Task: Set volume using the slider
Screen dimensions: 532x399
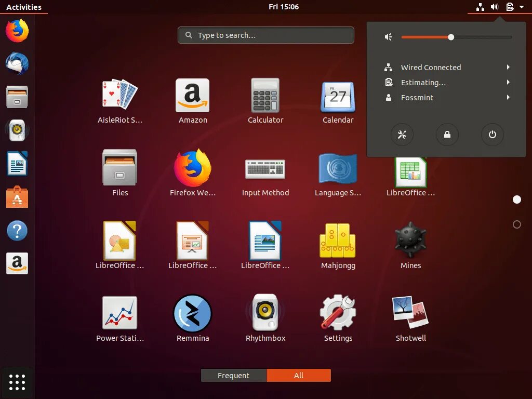Action: pyautogui.click(x=456, y=37)
